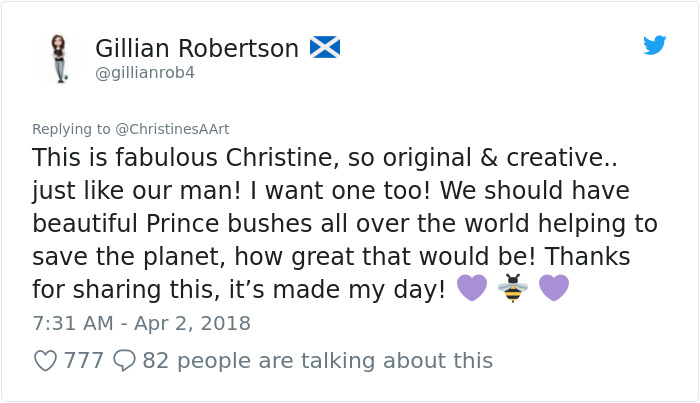Open the 7:31 AM - Apr 2, 2018 timestamp

(x=141, y=323)
